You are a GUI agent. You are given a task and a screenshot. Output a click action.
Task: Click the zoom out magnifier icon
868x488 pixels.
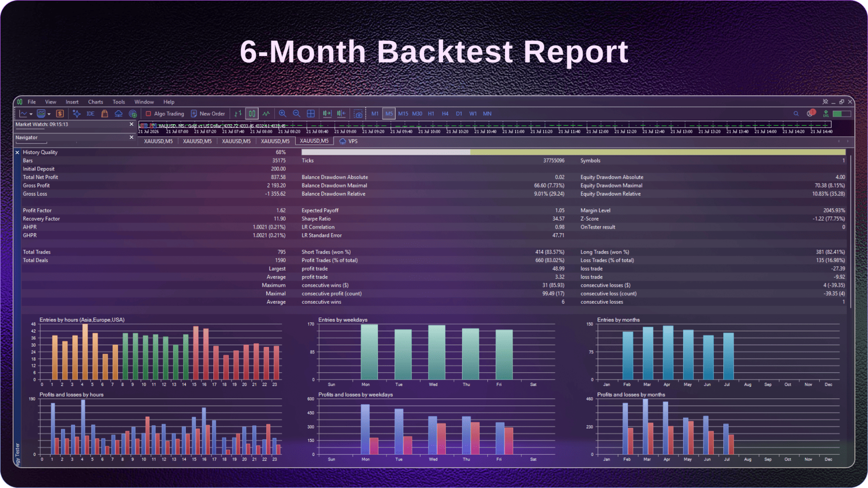[297, 114]
